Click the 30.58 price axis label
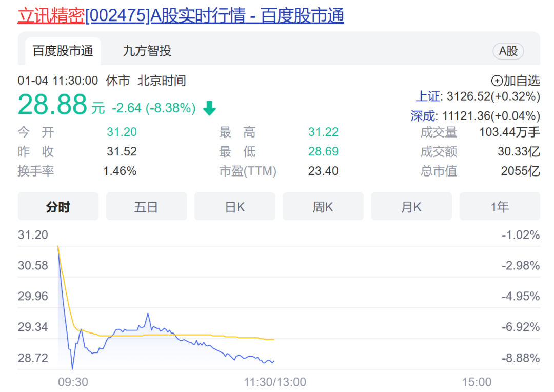Screen dimensions: 554x392 coord(33,265)
